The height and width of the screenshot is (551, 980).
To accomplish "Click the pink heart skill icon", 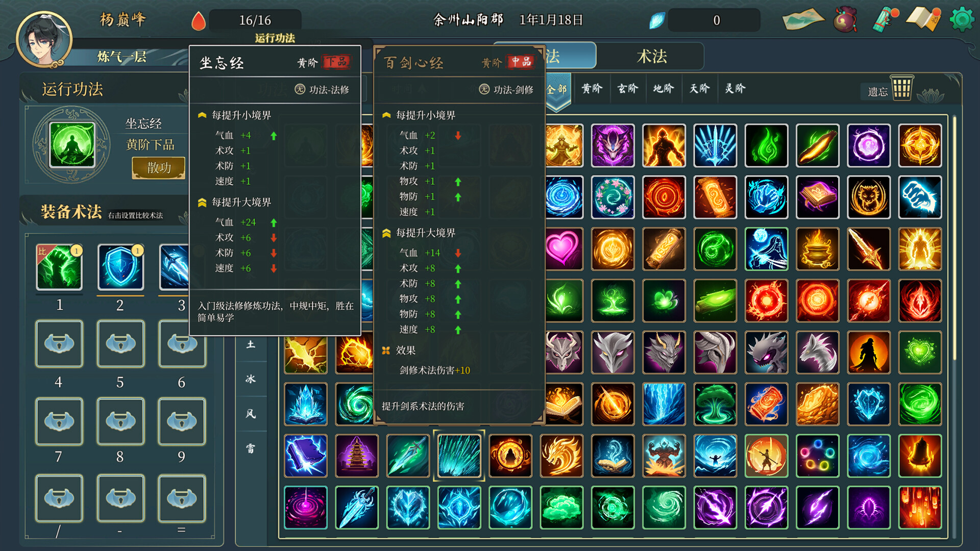I will point(561,249).
